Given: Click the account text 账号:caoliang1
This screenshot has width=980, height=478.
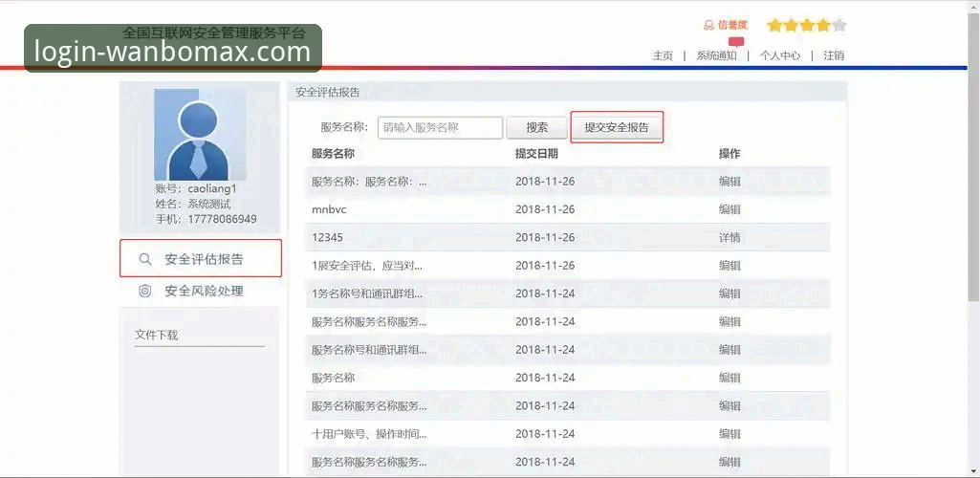Looking at the screenshot, I should (196, 188).
